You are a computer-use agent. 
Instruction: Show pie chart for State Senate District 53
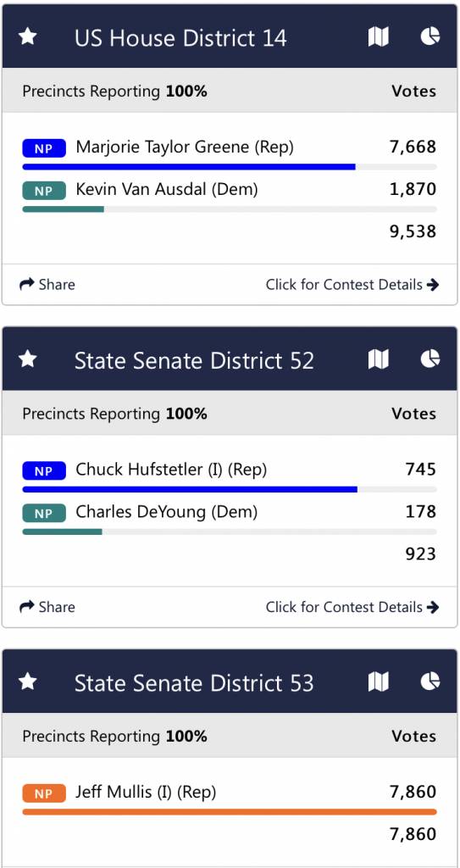(430, 682)
